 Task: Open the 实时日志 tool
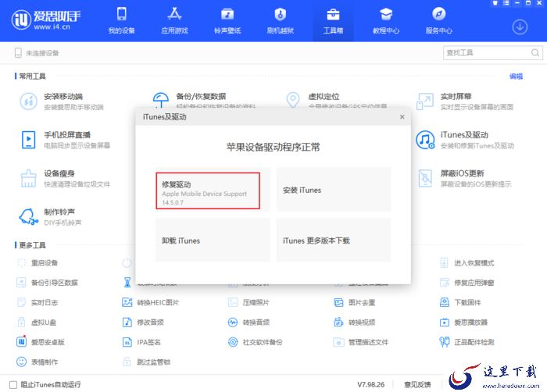pyautogui.click(x=38, y=302)
